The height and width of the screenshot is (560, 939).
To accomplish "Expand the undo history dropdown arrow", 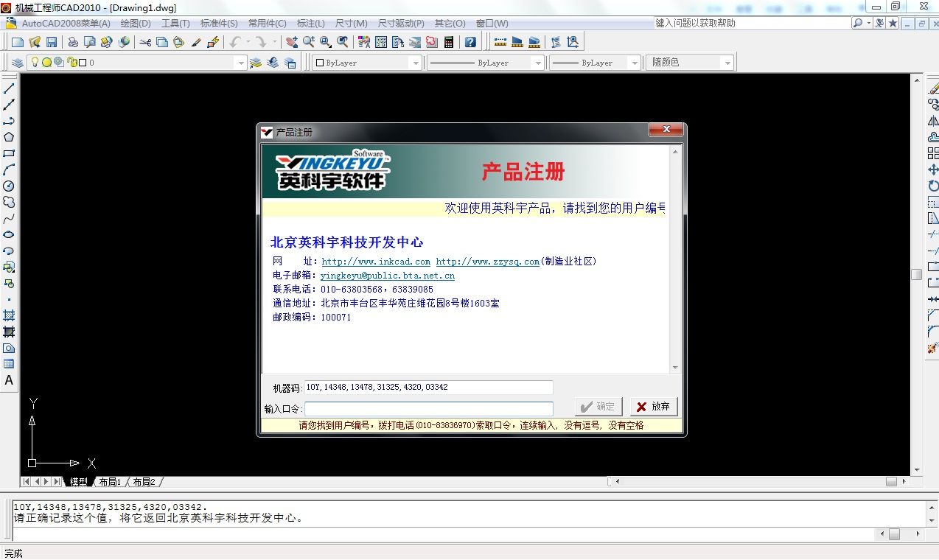I will [248, 42].
